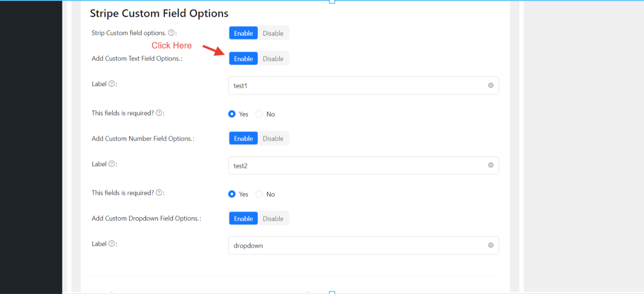The image size is (644, 294).
Task: Disable Add Custom Dropdown Field Options
Action: click(x=273, y=219)
